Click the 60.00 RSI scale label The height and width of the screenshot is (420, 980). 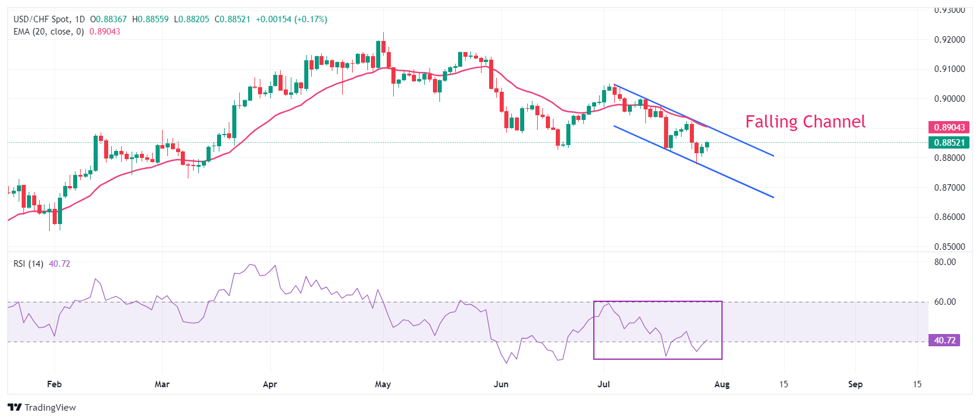[x=945, y=302]
